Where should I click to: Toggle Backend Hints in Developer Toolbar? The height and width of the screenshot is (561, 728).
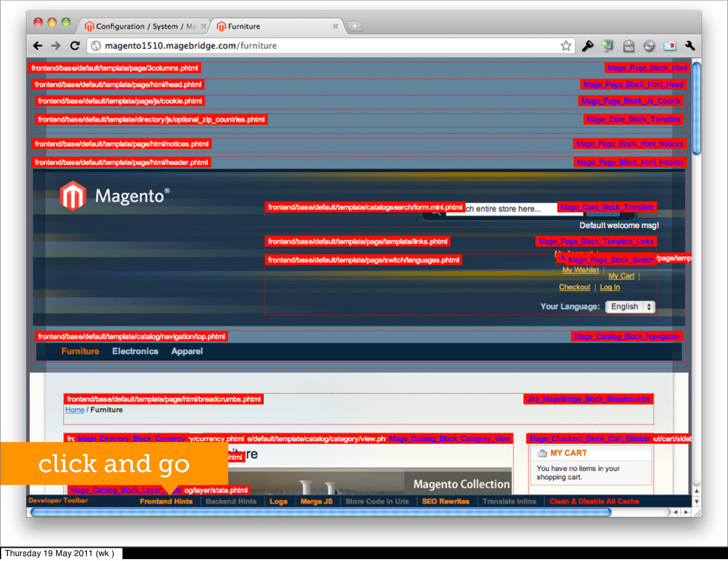pos(231,501)
